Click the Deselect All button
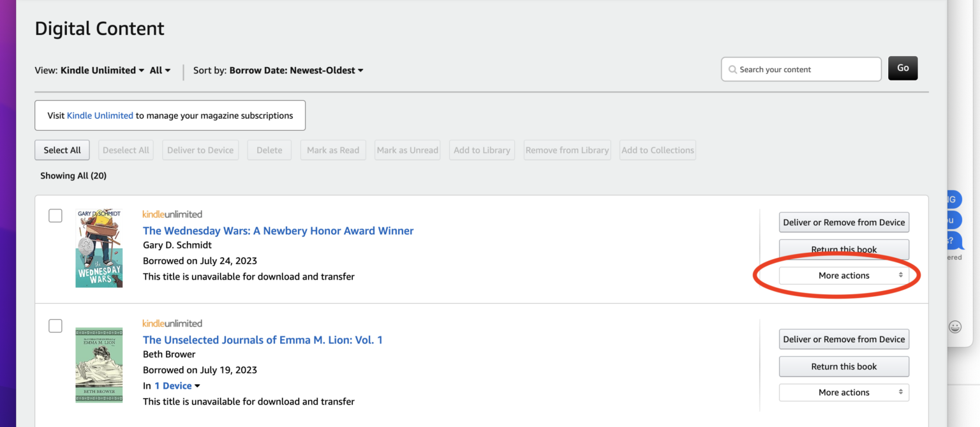Screen dimensions: 980x427 [x=126, y=150]
